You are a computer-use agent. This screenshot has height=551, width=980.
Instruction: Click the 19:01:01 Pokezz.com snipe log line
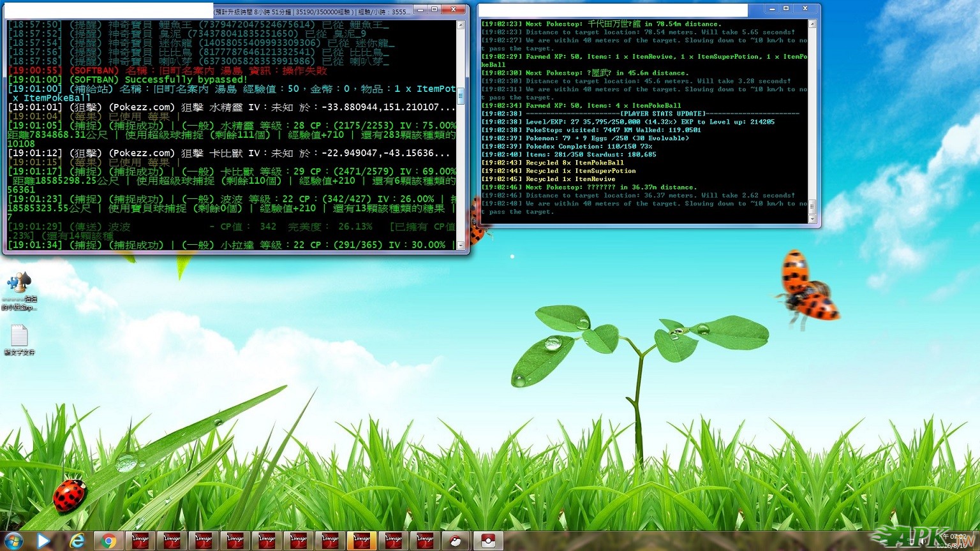(232, 107)
